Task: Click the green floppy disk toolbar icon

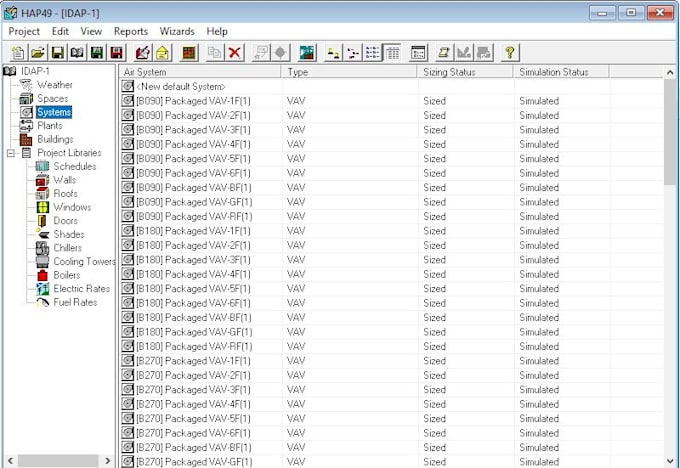Action: [x=97, y=53]
